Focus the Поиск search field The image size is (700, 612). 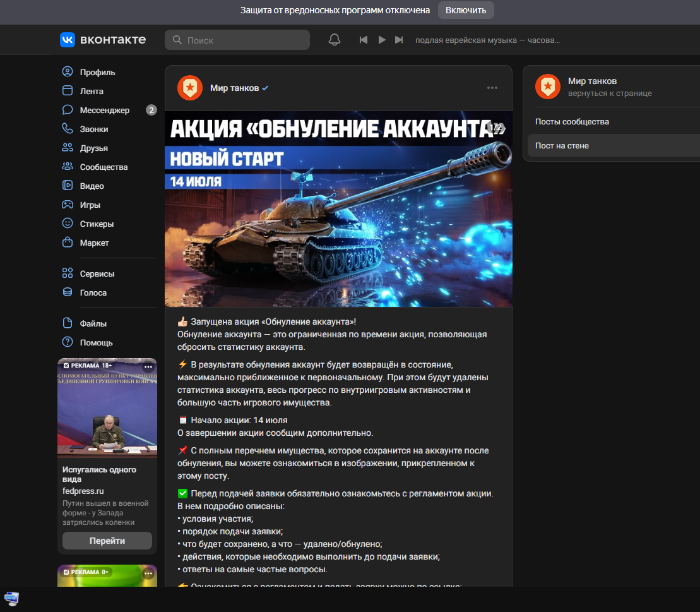pos(237,40)
